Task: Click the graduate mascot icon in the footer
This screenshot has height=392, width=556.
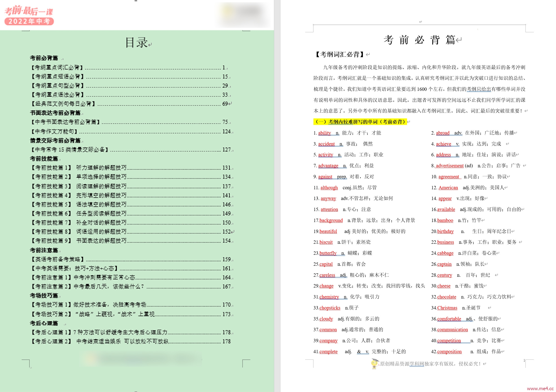Action: [x=375, y=364]
